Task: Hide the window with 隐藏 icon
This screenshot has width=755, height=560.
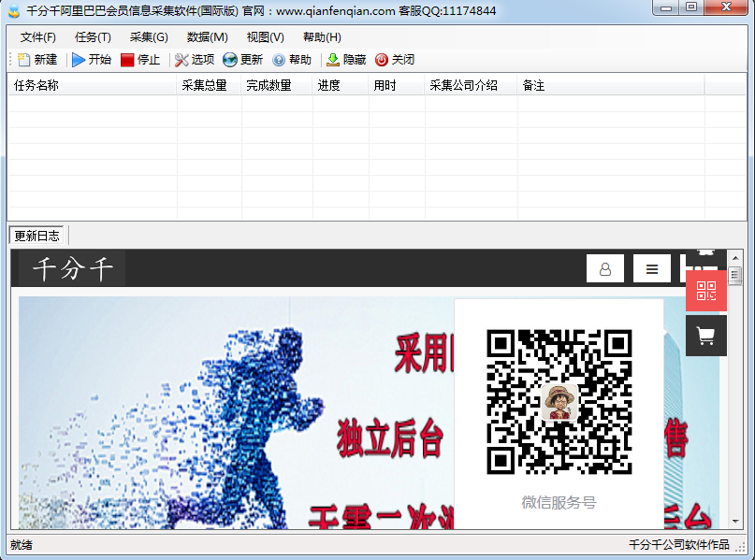Action: pos(333,60)
